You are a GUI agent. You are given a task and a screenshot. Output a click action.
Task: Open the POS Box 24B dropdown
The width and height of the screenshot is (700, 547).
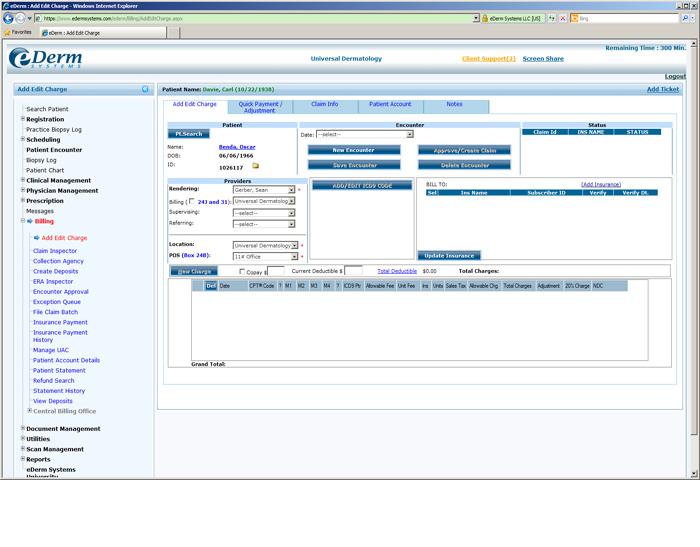pos(265,256)
